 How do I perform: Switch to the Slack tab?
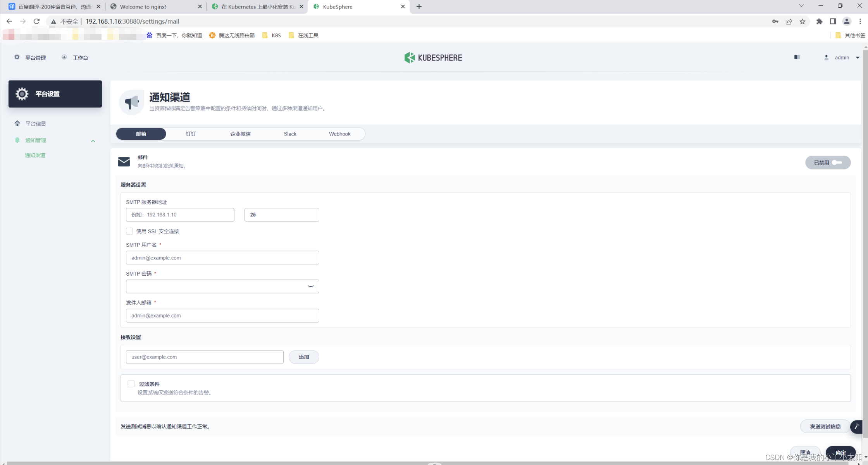tap(290, 134)
